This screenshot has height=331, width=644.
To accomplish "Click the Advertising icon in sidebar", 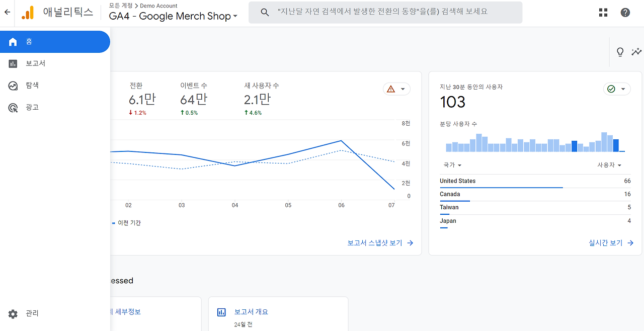I will 13,108.
